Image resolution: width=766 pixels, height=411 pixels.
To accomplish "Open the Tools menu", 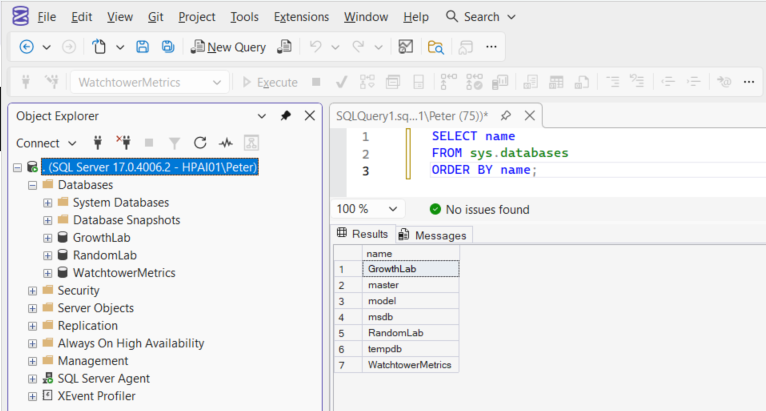I will (x=244, y=17).
